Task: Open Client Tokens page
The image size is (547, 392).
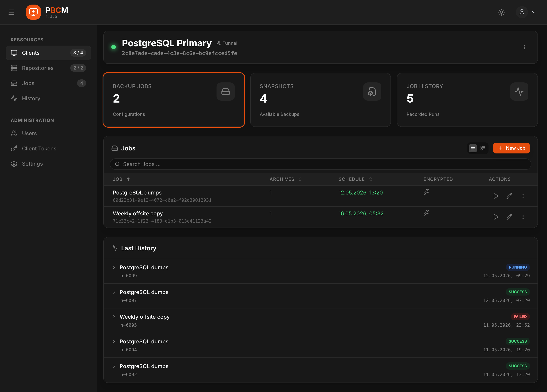Action: 48,148
